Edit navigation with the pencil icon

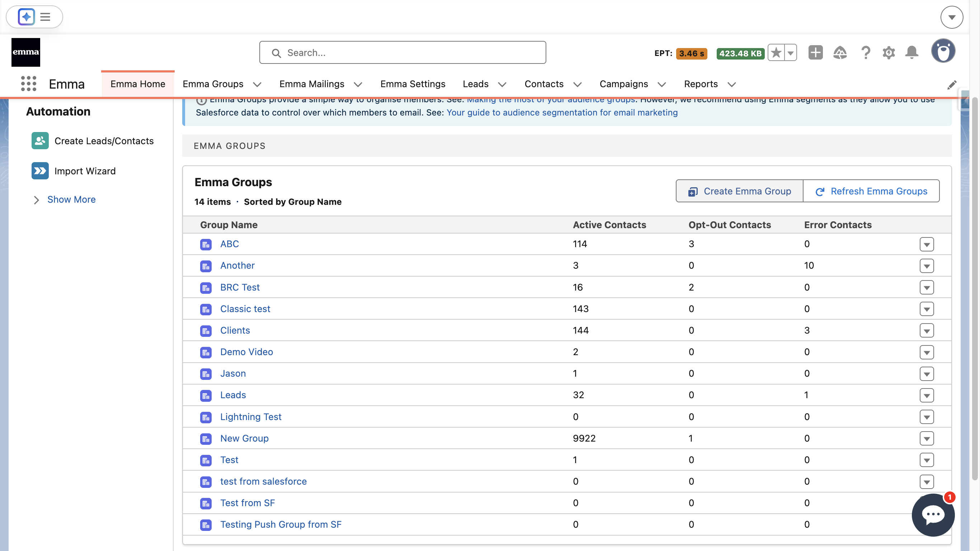coord(952,84)
